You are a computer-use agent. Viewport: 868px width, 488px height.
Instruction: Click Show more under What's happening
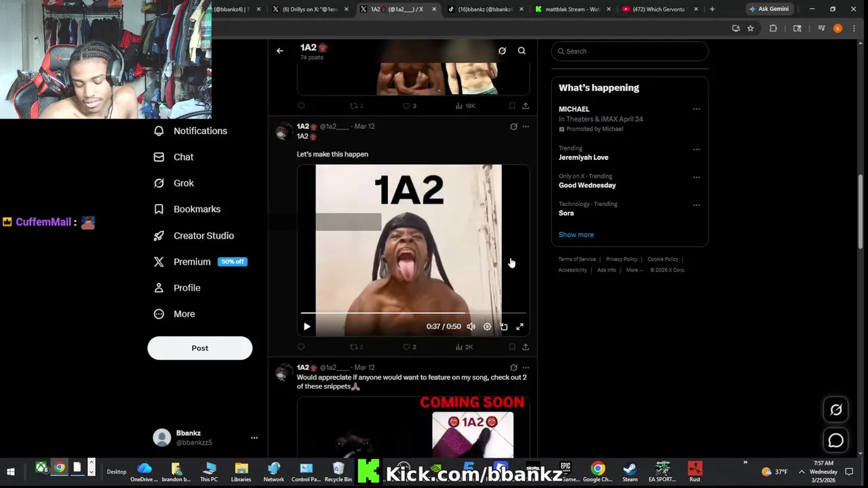pos(576,235)
